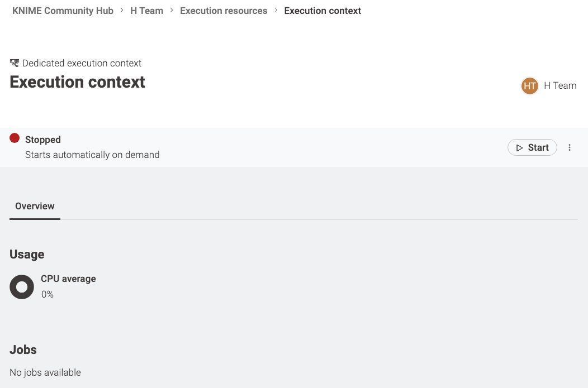The height and width of the screenshot is (388, 588).
Task: Click the Execution context page title
Action: coord(77,82)
